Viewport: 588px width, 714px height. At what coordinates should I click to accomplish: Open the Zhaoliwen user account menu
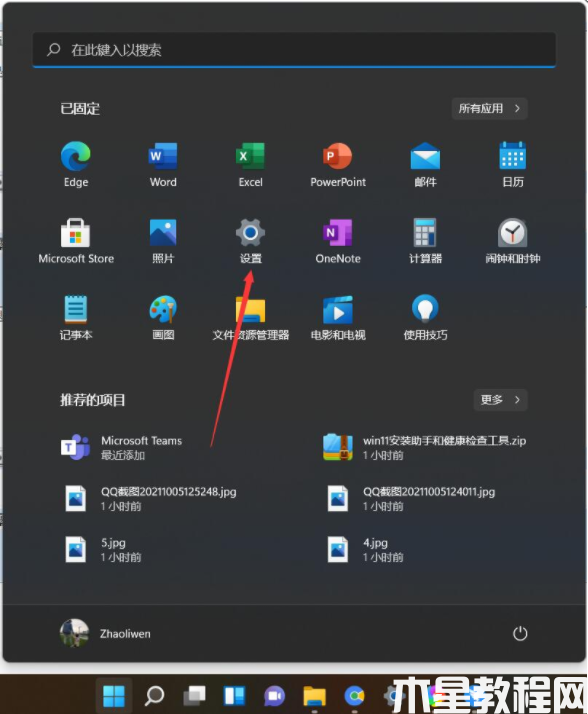[x=105, y=633]
